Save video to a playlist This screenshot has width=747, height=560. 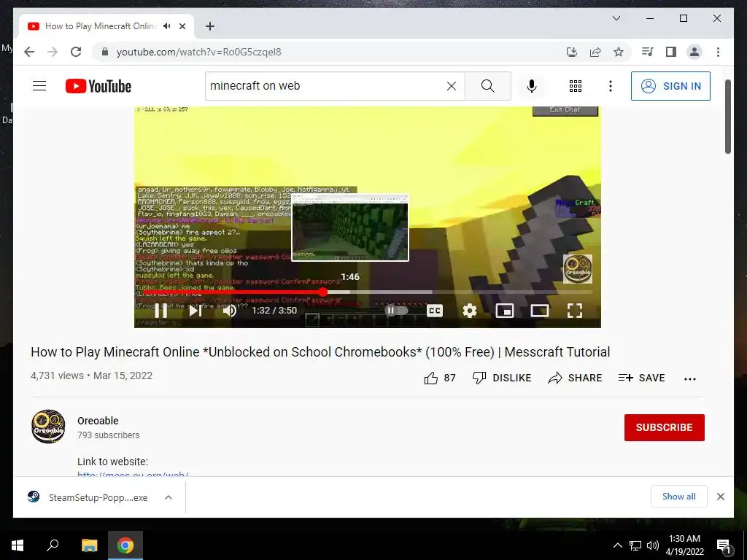point(641,378)
